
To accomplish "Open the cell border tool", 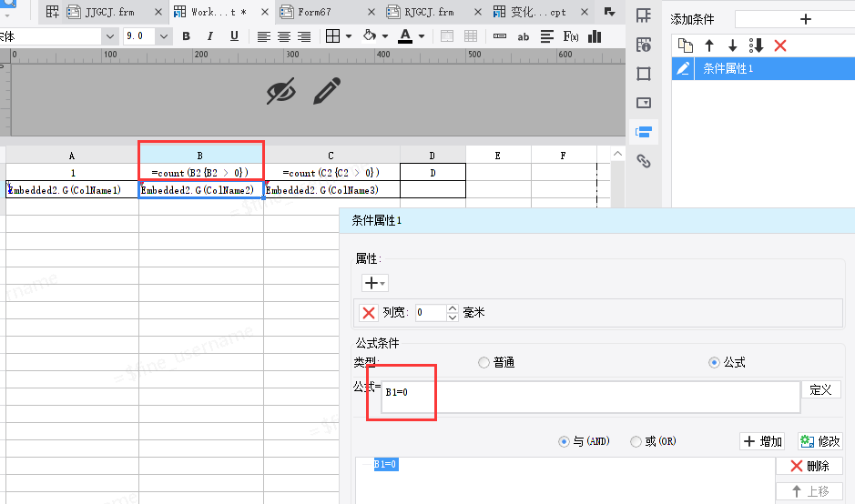I will click(332, 36).
